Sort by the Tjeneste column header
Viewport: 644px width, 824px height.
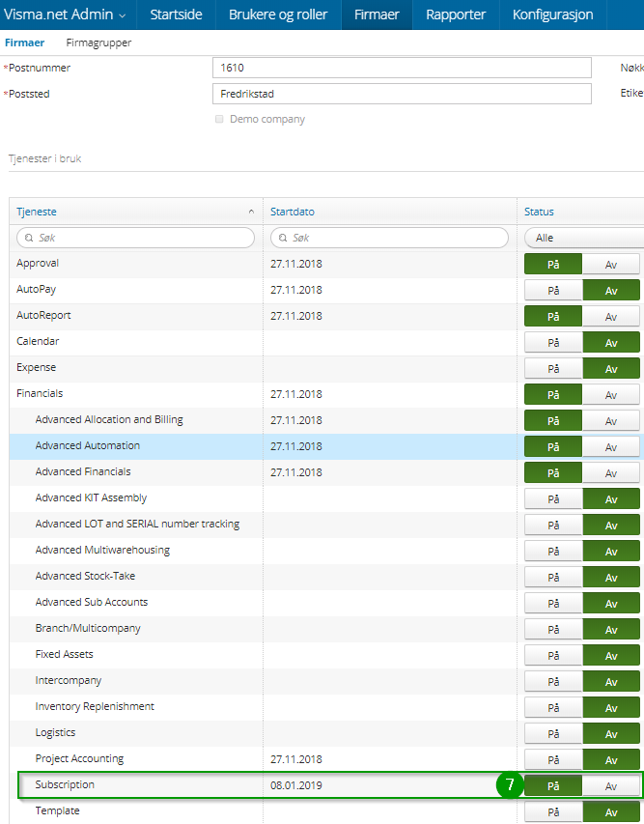click(37, 212)
